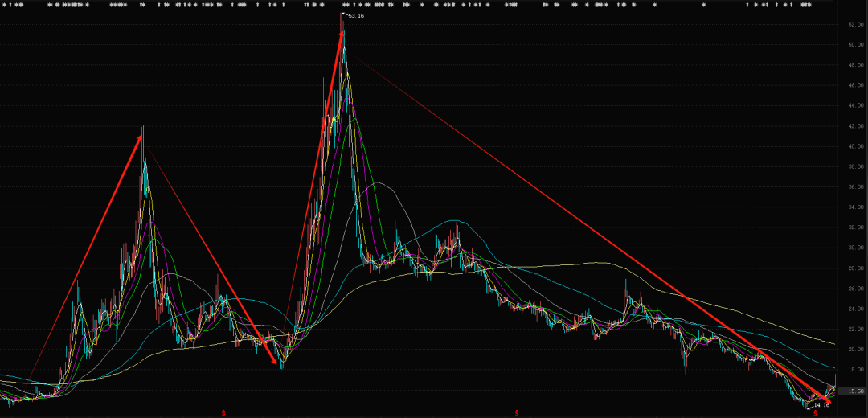868x418 pixels.
Task: Click the 40.00 price axis label
Action: click(x=856, y=146)
